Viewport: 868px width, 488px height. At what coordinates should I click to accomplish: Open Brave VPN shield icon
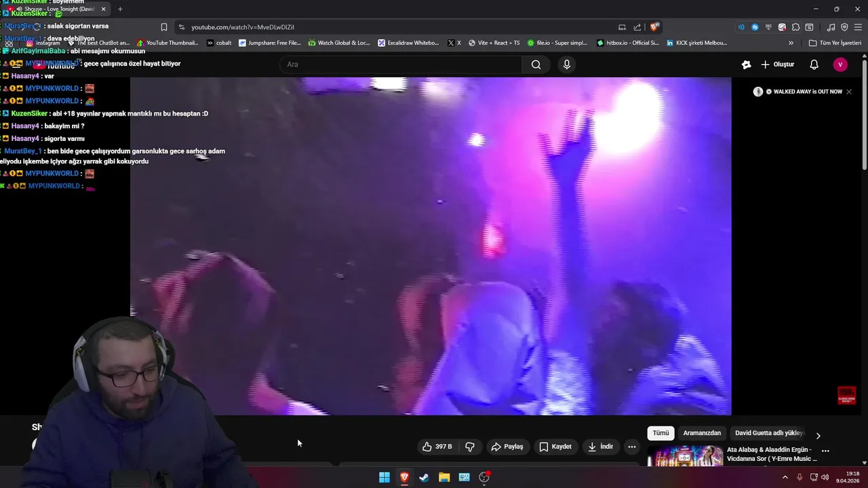844,27
